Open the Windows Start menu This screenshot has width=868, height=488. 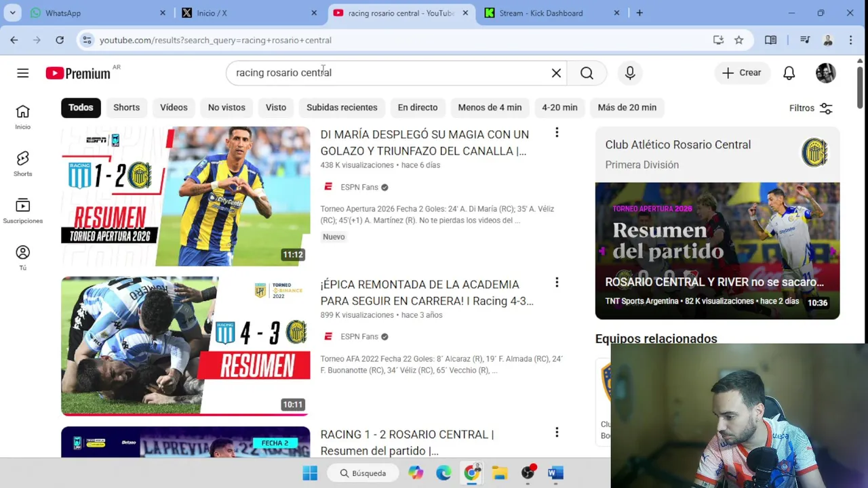310,473
